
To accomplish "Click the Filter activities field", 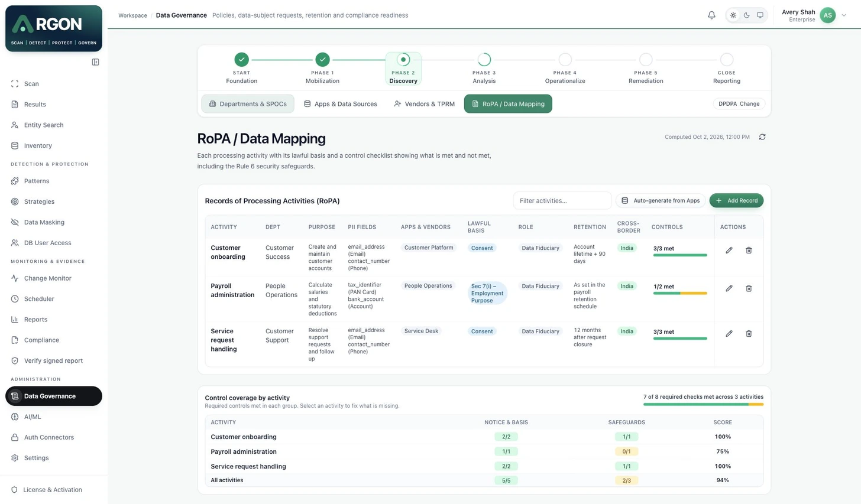I will (x=562, y=201).
